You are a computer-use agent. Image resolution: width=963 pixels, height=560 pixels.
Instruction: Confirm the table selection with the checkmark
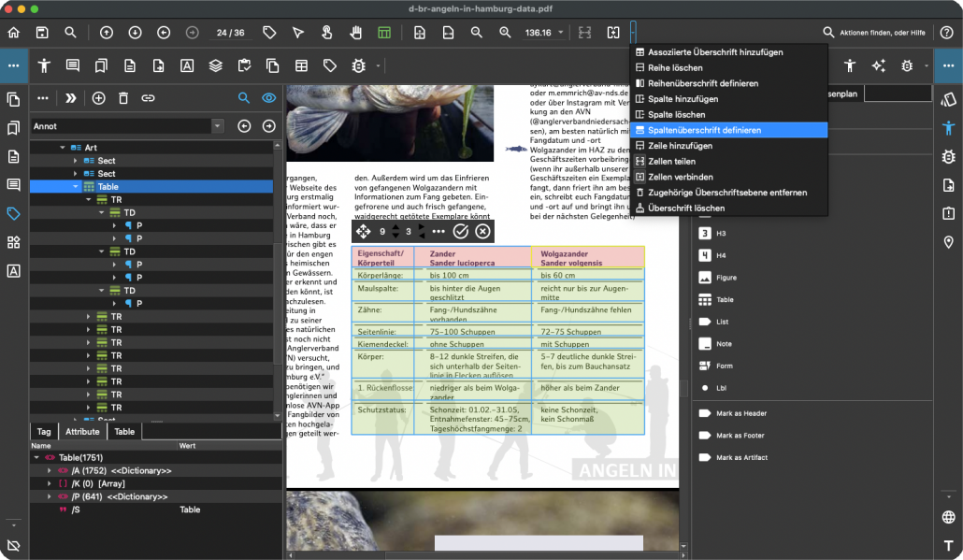pos(460,231)
